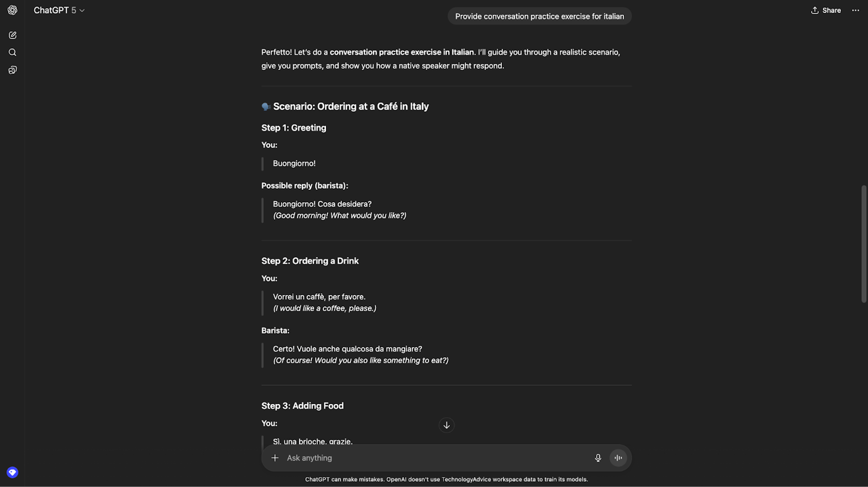Click the user prompt message bubble
The width and height of the screenshot is (868, 487).
[540, 16]
